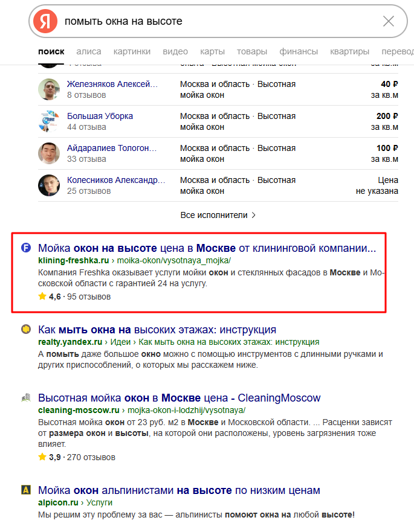Open Колесников Александр avatar photo

[x=49, y=185]
